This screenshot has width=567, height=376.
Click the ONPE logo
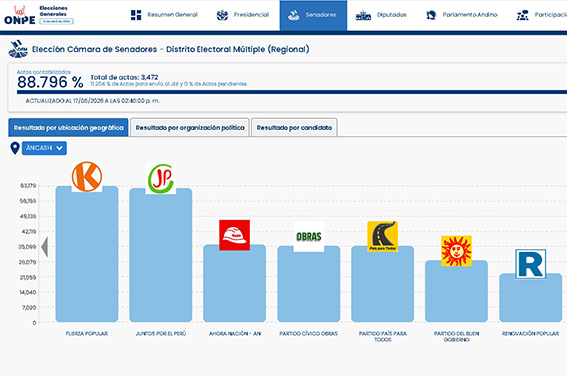pos(20,15)
